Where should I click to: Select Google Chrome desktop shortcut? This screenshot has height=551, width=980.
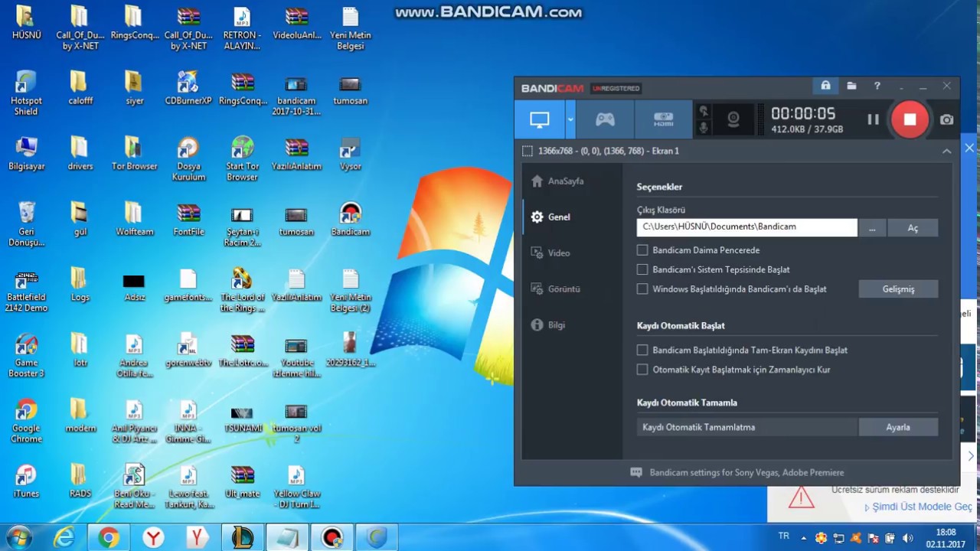(26, 421)
